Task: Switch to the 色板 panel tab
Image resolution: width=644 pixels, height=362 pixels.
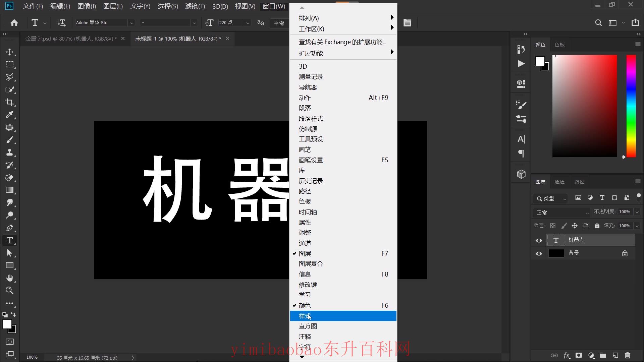Action: pyautogui.click(x=559, y=45)
